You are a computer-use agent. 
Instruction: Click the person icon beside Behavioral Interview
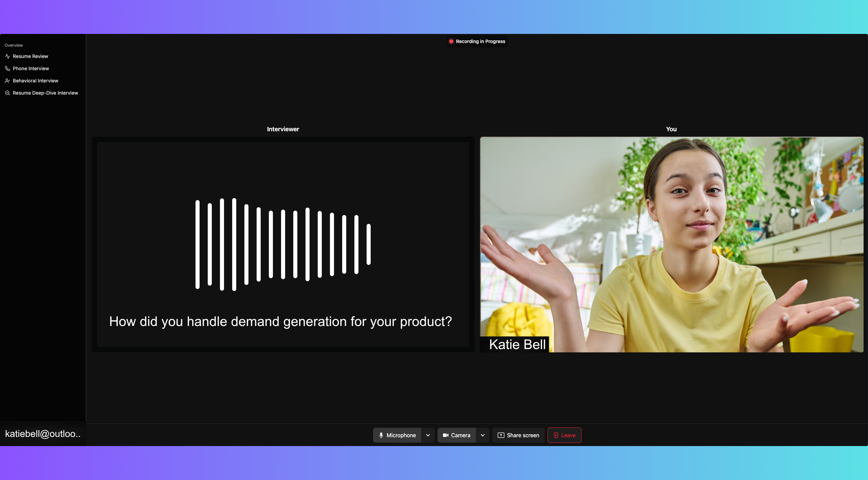[7, 81]
